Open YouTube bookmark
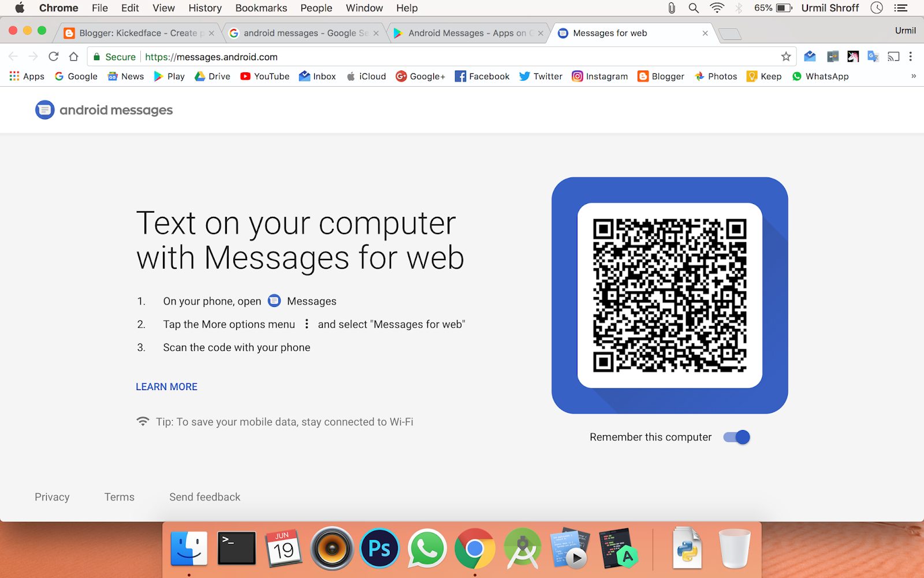 [265, 76]
